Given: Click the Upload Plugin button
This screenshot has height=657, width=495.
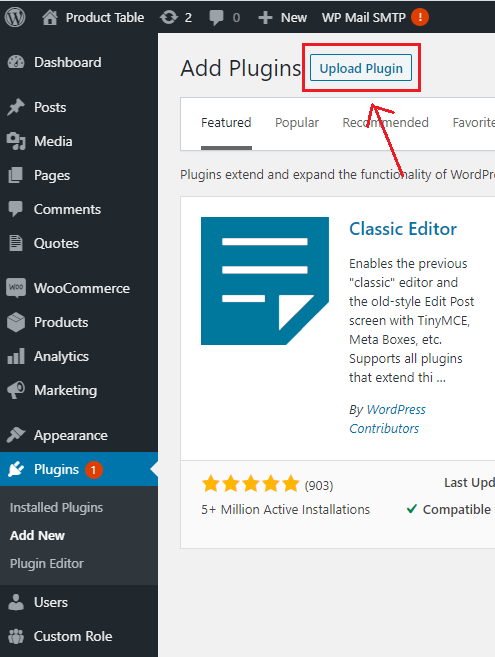Looking at the screenshot, I should tap(361, 68).
